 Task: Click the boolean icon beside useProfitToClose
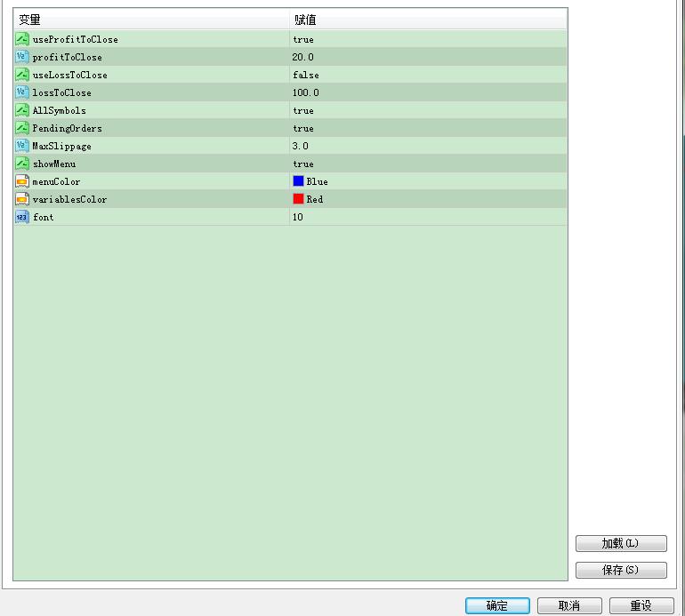[x=22, y=39]
